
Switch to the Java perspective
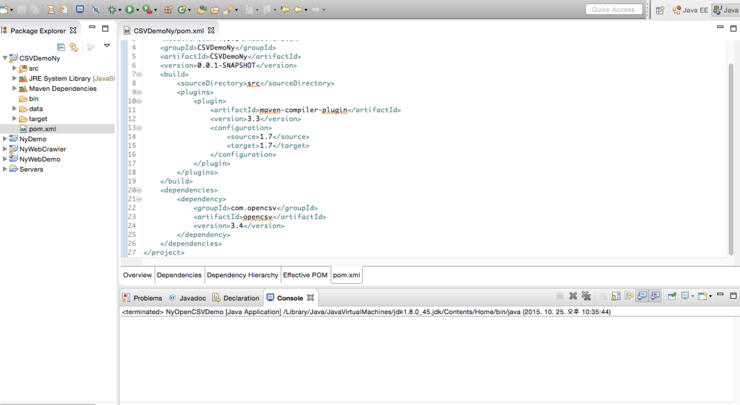(726, 10)
